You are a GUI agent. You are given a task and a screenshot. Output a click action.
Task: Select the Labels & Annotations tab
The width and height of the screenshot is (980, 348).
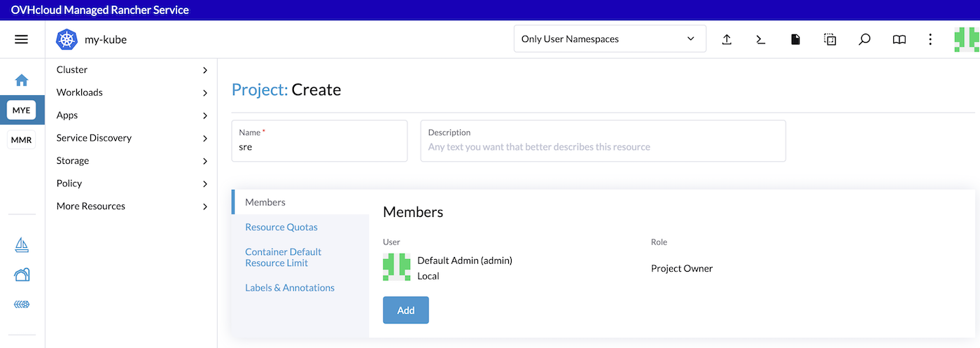(290, 288)
